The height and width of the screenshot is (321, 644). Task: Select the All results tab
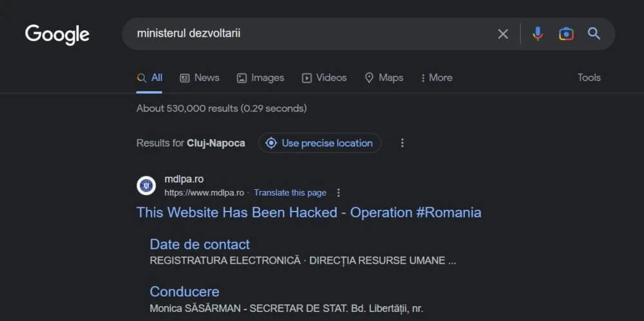[x=149, y=78]
